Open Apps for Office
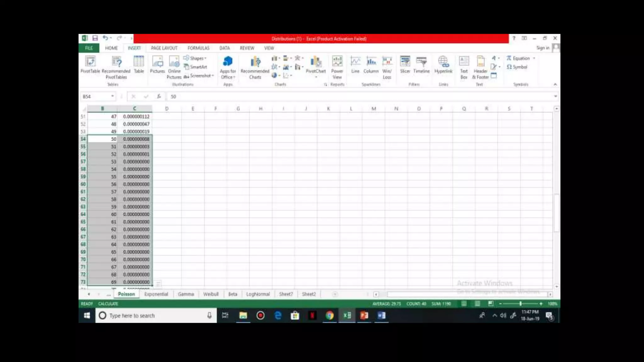Screen dimensions: 644x362 pos(228,62)
